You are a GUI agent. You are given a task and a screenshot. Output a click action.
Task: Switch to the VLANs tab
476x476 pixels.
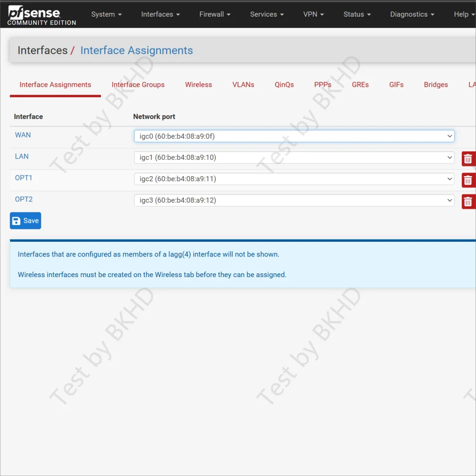(x=243, y=85)
